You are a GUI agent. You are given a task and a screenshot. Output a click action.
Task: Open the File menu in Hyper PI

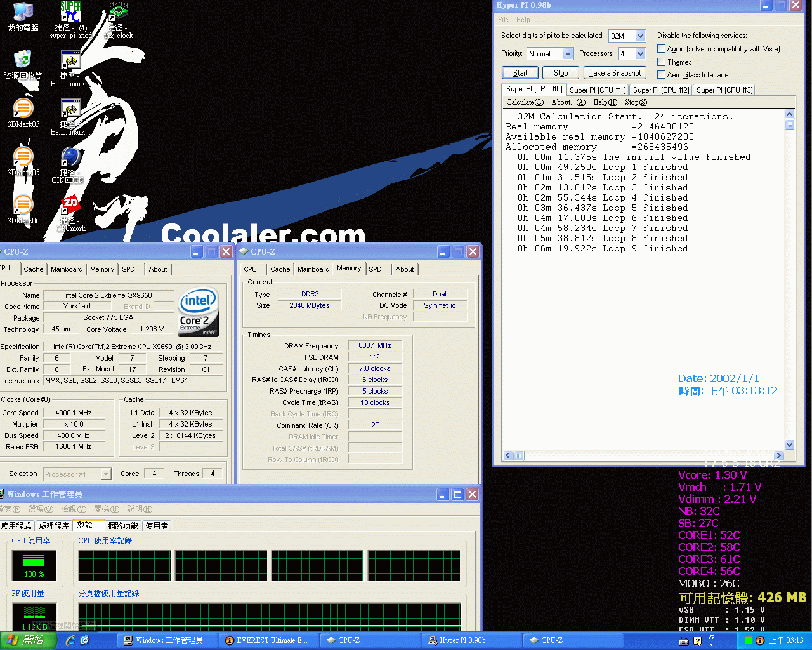coord(503,20)
